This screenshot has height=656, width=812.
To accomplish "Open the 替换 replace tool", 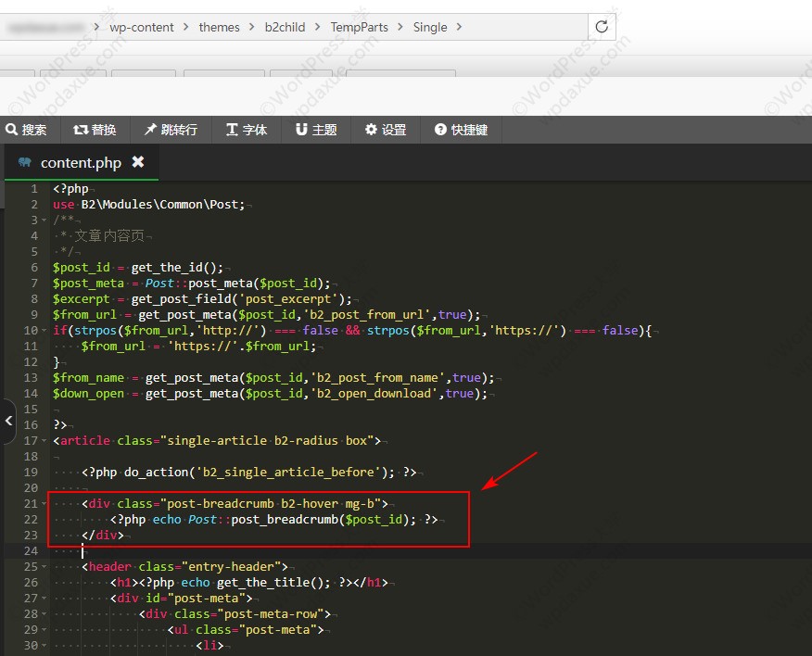I will click(95, 130).
